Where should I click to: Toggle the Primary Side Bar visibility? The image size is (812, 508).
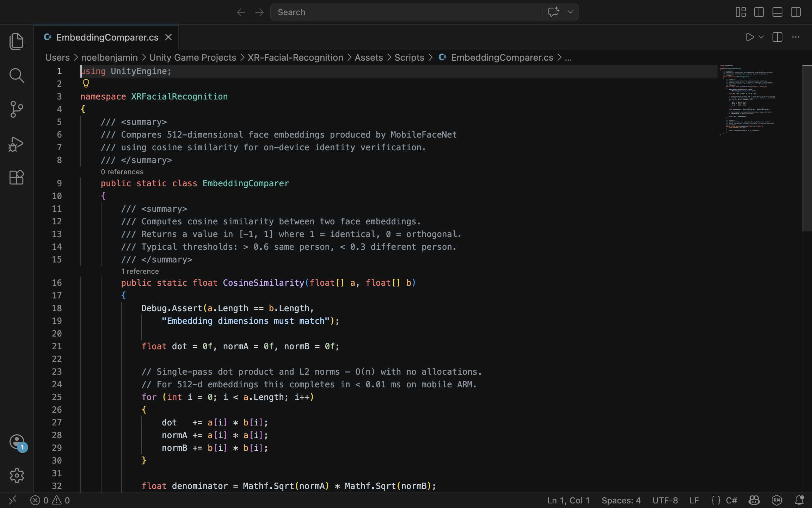(x=759, y=12)
